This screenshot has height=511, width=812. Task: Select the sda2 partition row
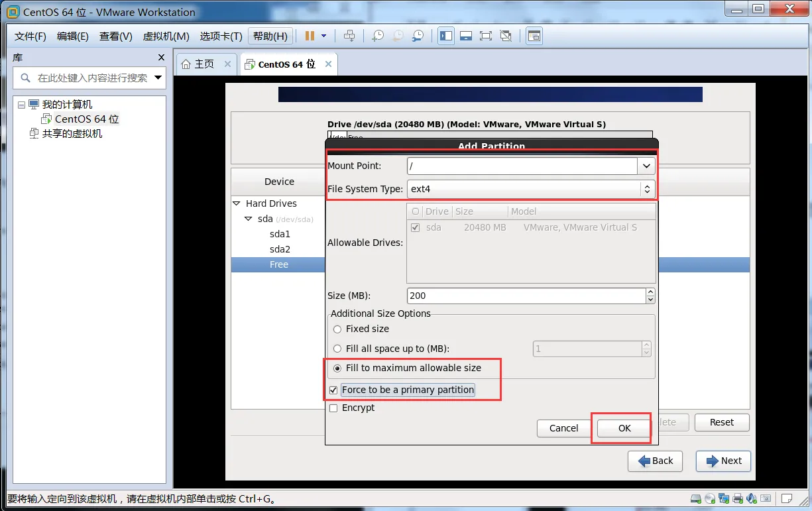(280, 249)
